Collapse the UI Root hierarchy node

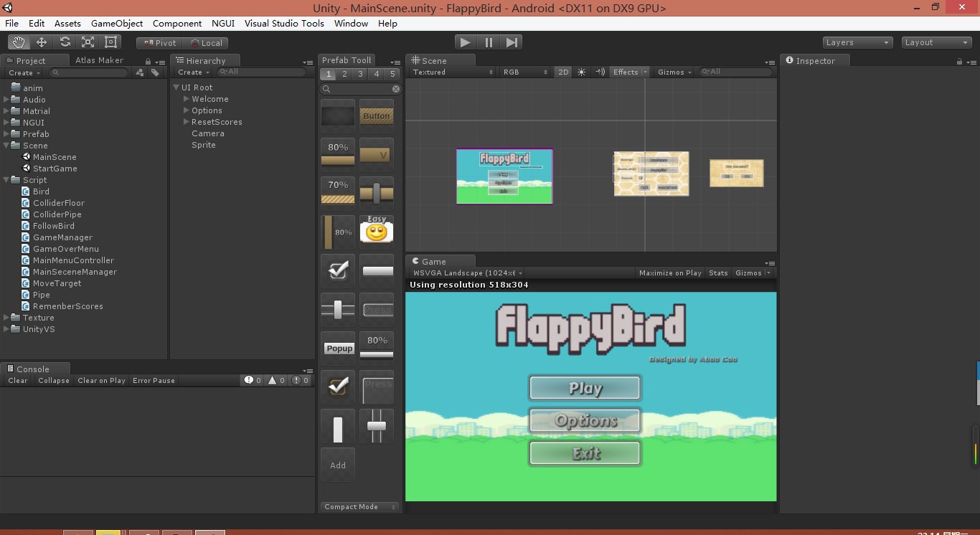tap(176, 87)
